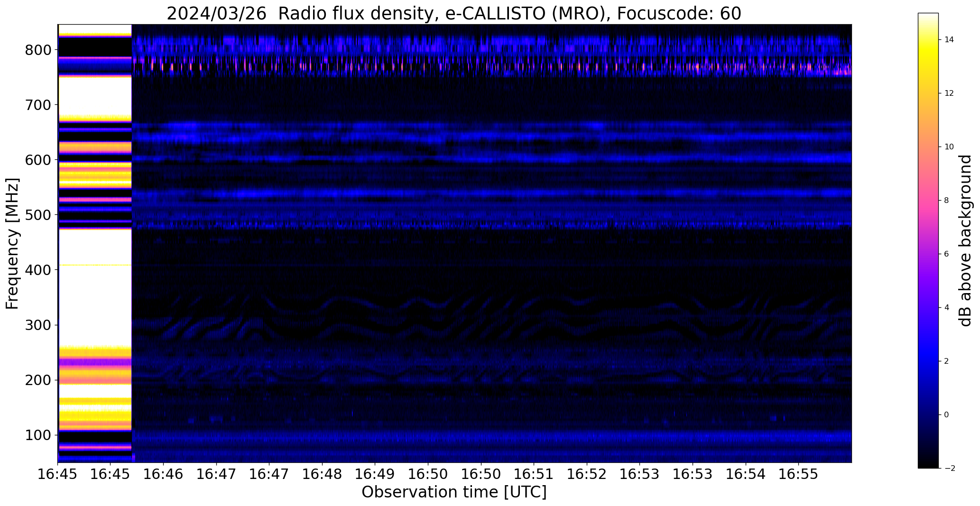
Task: Click the −2 colorbar tick label
Action: [x=949, y=469]
